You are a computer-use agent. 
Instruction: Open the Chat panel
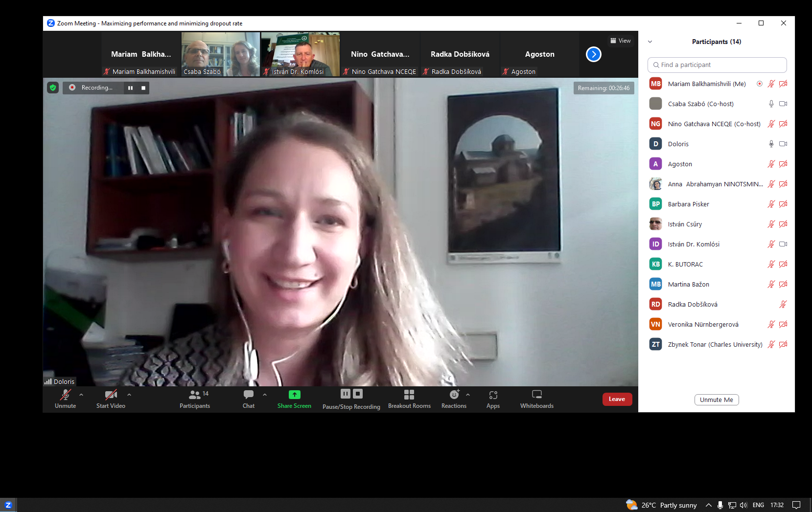(249, 399)
